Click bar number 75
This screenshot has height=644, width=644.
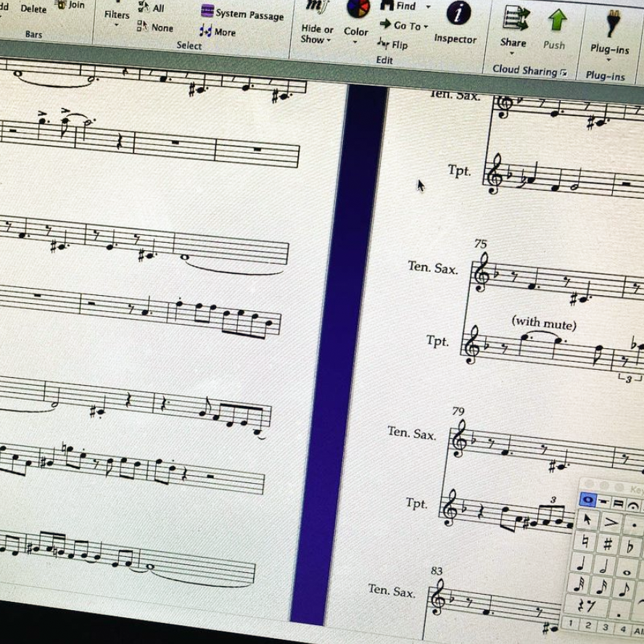click(480, 244)
